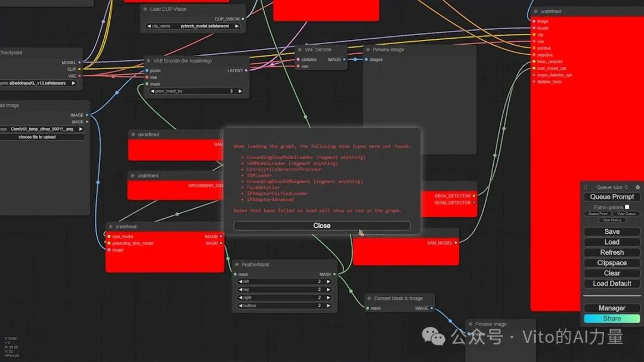Viewport: 644px width, 362px height.
Task: Click the sam_model input socket on undefined node
Action: pos(109,237)
